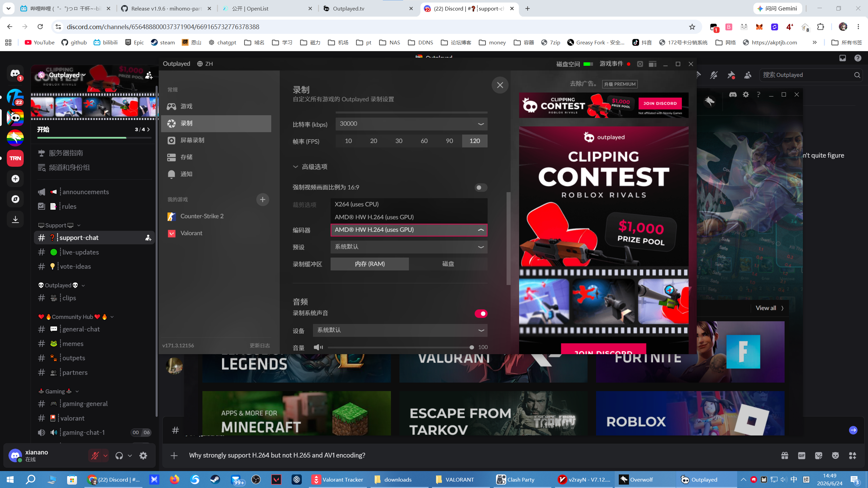This screenshot has width=868, height=488.
Task: Select 磁盘 as recording buffer
Action: (x=448, y=264)
